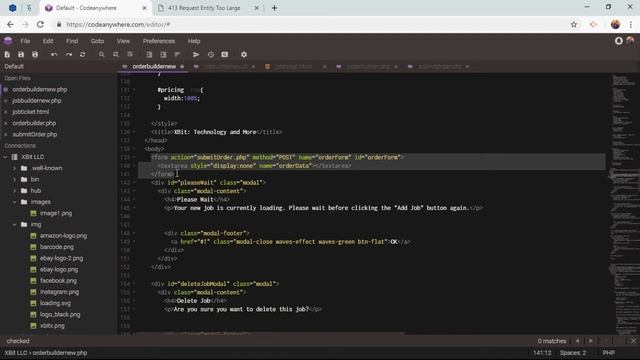The image size is (640, 360).
Task: Click the Find and Replace toolbar icon
Action: [116, 54]
